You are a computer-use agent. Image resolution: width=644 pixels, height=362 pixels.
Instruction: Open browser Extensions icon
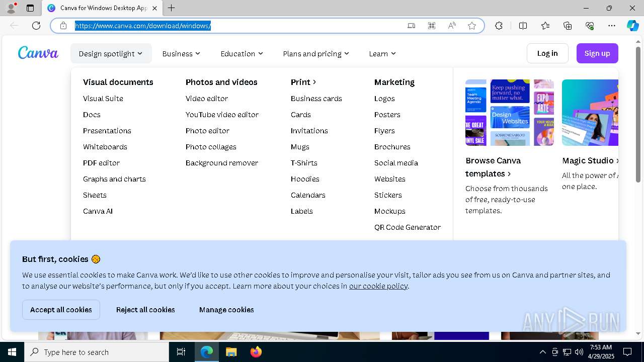click(x=499, y=26)
